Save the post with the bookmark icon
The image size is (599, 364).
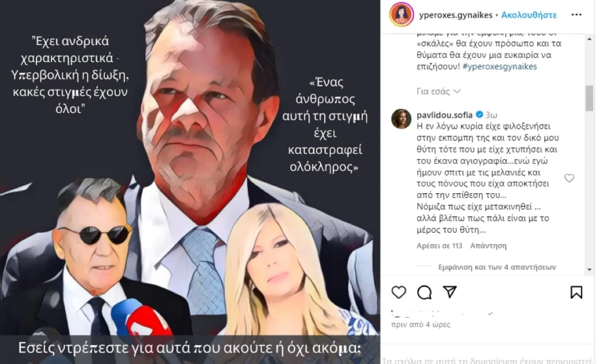pos(577,292)
